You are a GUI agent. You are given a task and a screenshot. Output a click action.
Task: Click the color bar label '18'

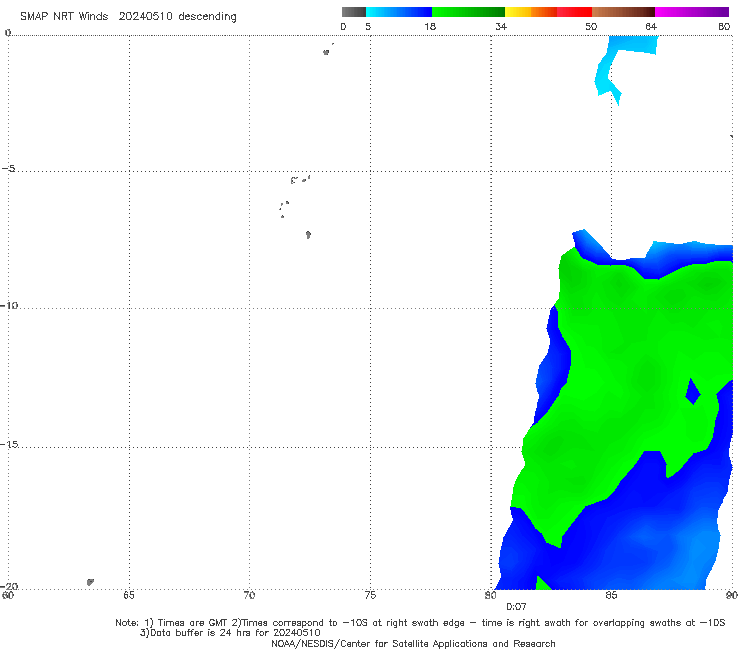430,26
